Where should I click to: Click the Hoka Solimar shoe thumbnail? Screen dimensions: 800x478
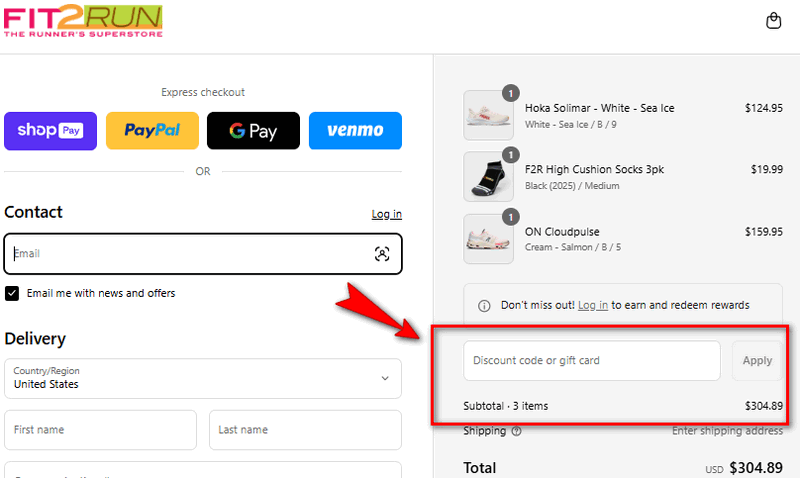click(x=489, y=115)
